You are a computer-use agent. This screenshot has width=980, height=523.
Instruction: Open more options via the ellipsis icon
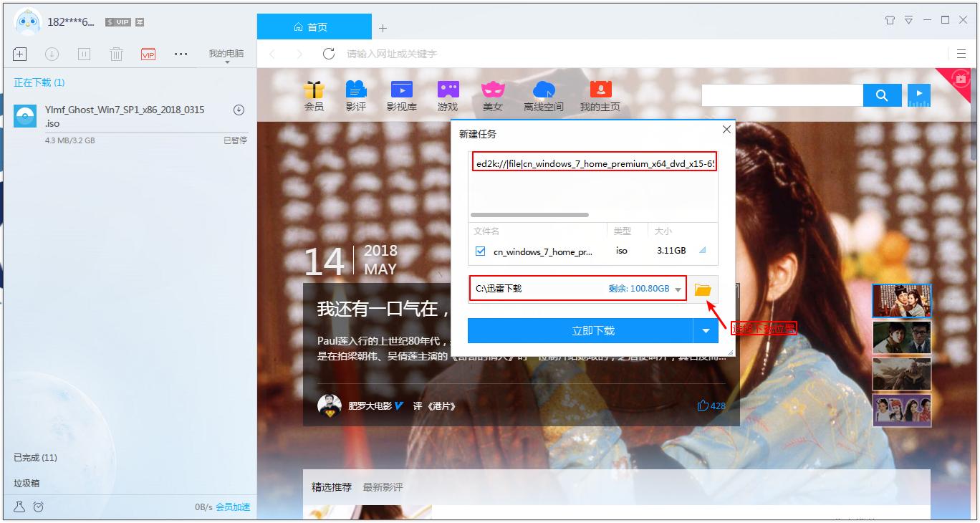tap(179, 54)
